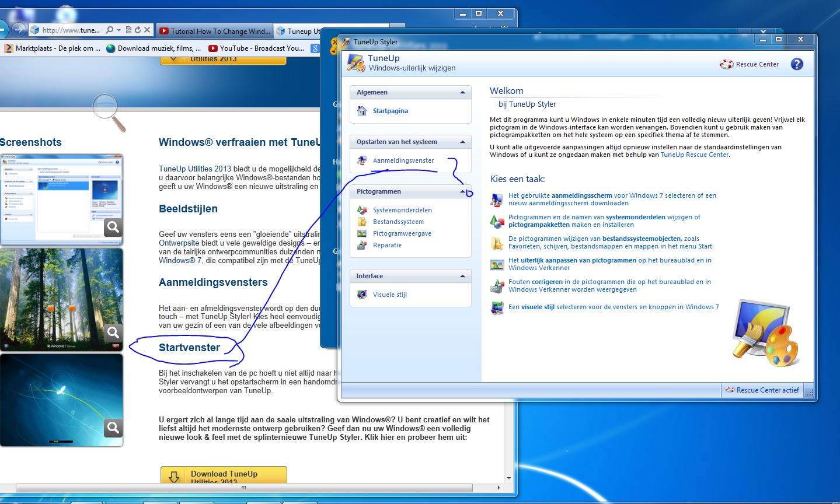
Task: Click the Bestandssysteem folder icon
Action: (x=362, y=222)
